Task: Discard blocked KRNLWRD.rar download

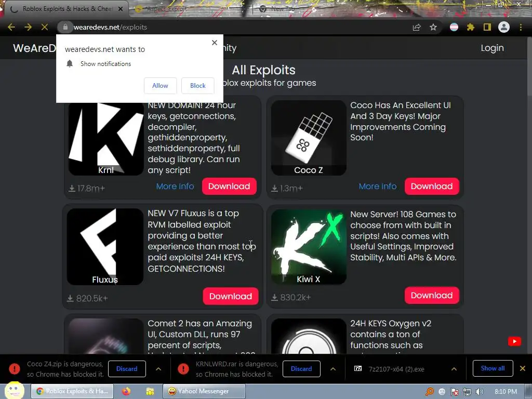Action: pos(301,369)
